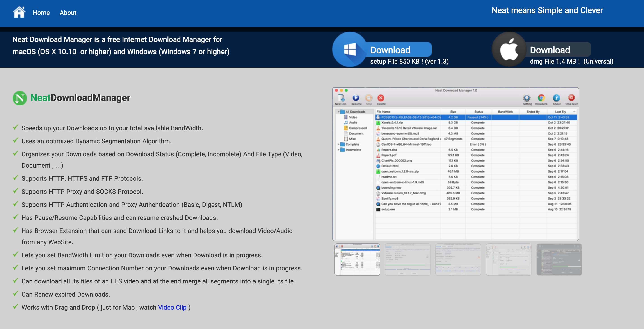Click the Browsers icon in the toolbar
Viewport: 644px width, 329px height.
click(x=541, y=98)
